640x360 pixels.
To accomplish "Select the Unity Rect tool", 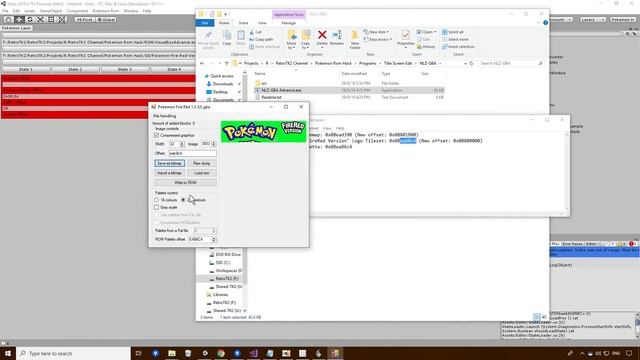I will 51,20.
